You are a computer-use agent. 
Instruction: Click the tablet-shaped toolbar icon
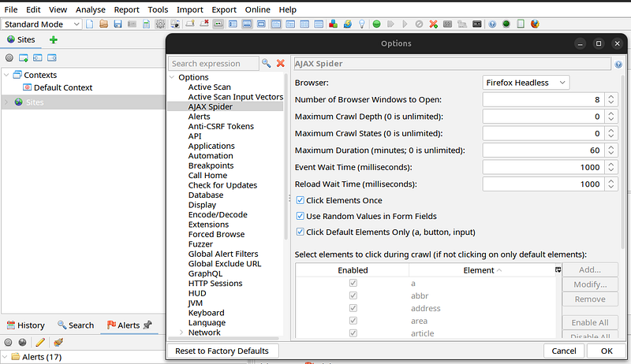pyautogui.click(x=521, y=24)
